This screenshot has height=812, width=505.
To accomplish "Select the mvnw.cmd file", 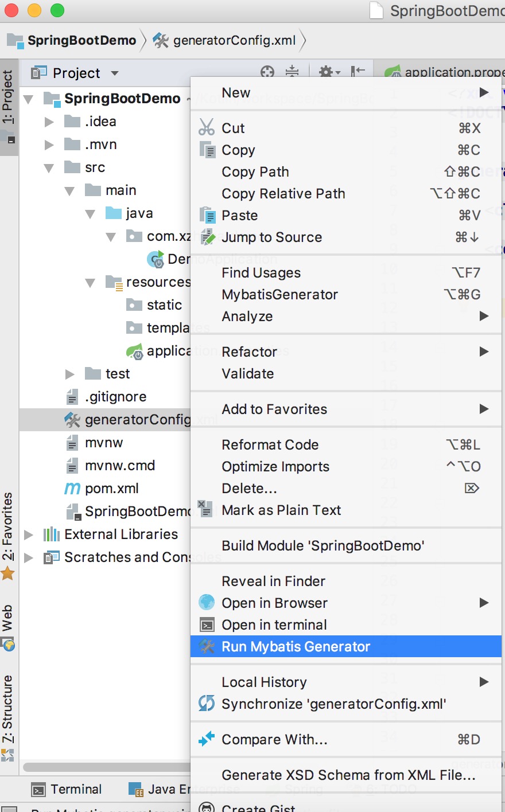I will [120, 466].
